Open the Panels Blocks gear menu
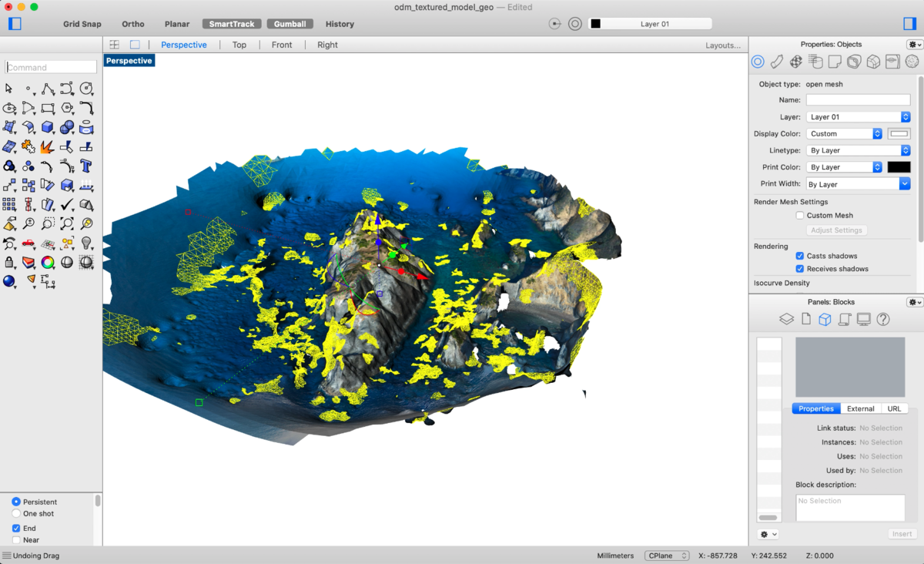 pos(915,302)
